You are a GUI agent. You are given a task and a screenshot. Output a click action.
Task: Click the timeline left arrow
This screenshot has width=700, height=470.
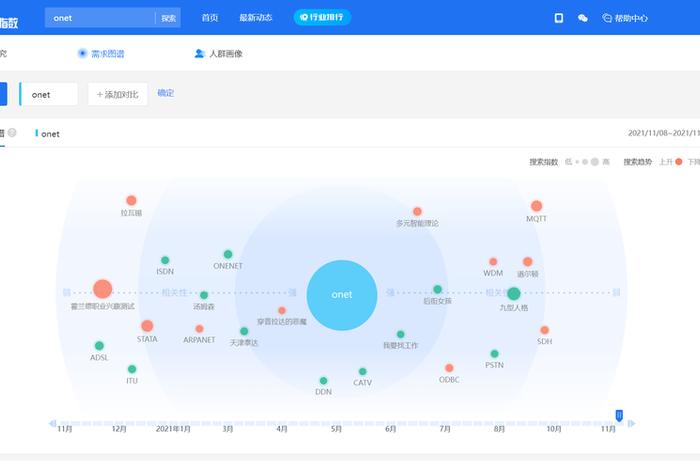(x=52, y=423)
